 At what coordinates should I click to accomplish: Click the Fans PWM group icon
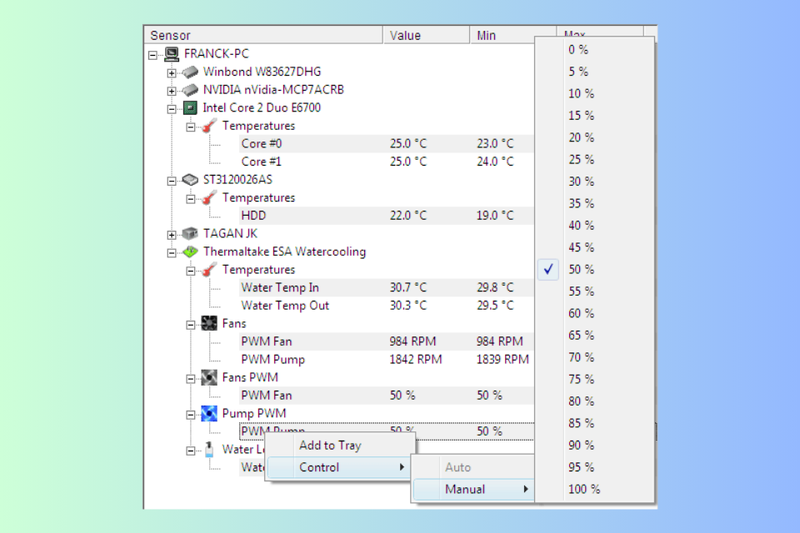(209, 377)
